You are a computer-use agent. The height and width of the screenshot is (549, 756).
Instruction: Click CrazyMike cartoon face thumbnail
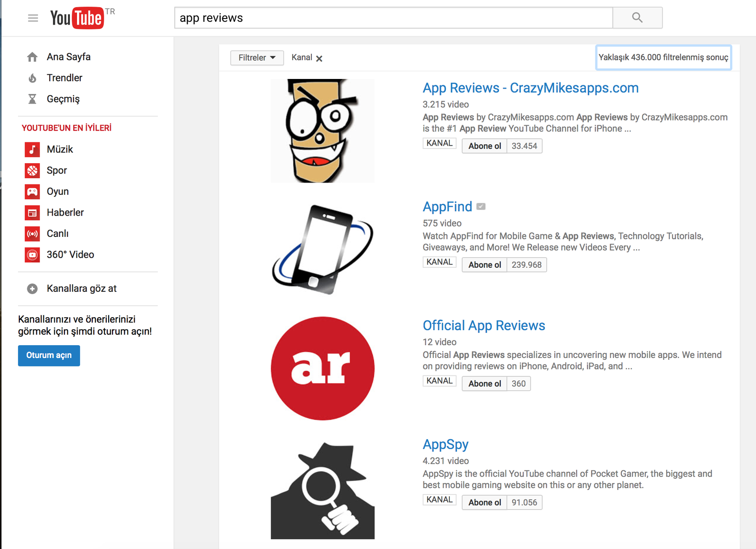(x=323, y=131)
